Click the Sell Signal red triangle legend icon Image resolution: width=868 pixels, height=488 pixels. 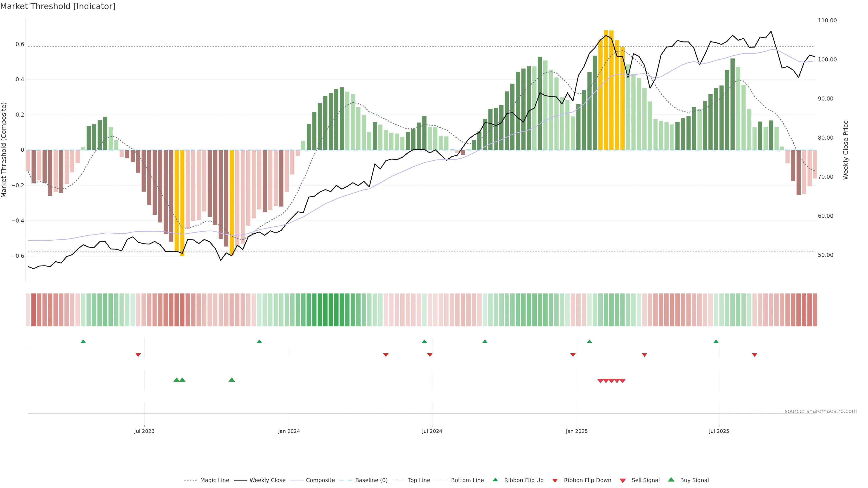pos(623,480)
